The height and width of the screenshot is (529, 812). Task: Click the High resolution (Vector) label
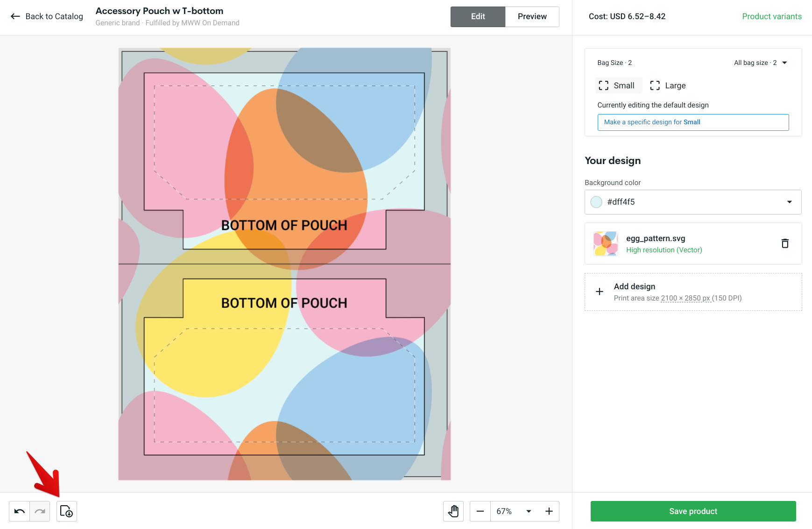coord(664,250)
